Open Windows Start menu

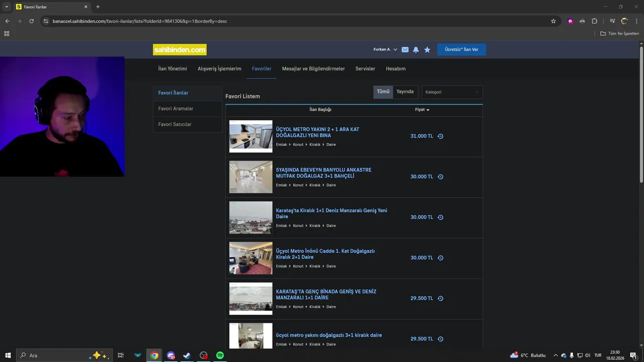(8, 355)
